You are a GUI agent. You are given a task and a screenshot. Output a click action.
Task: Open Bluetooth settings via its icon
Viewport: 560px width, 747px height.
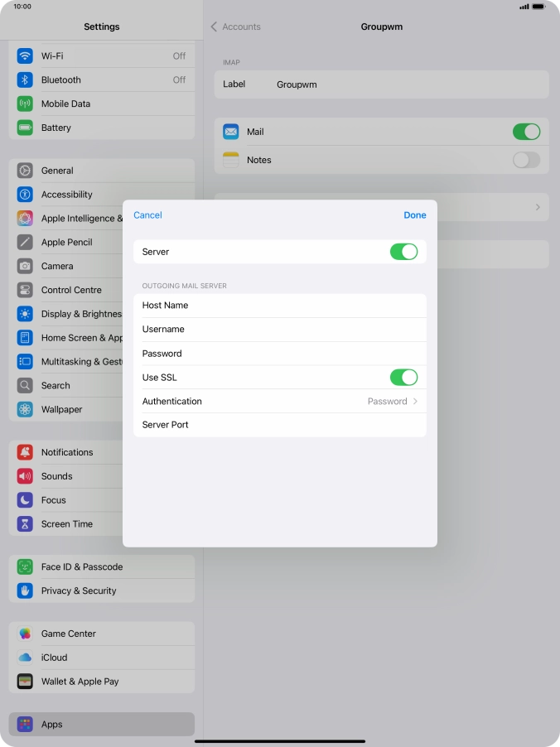coord(25,80)
